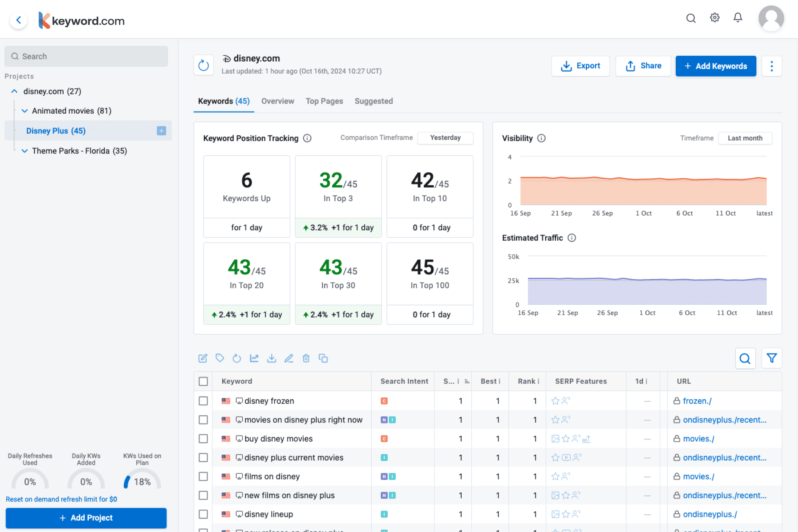Click the download icon in keyword toolbar
The height and width of the screenshot is (532, 798).
point(271,359)
